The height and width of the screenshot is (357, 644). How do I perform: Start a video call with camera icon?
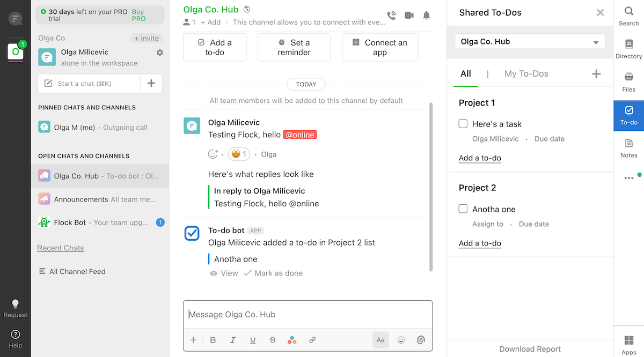409,16
